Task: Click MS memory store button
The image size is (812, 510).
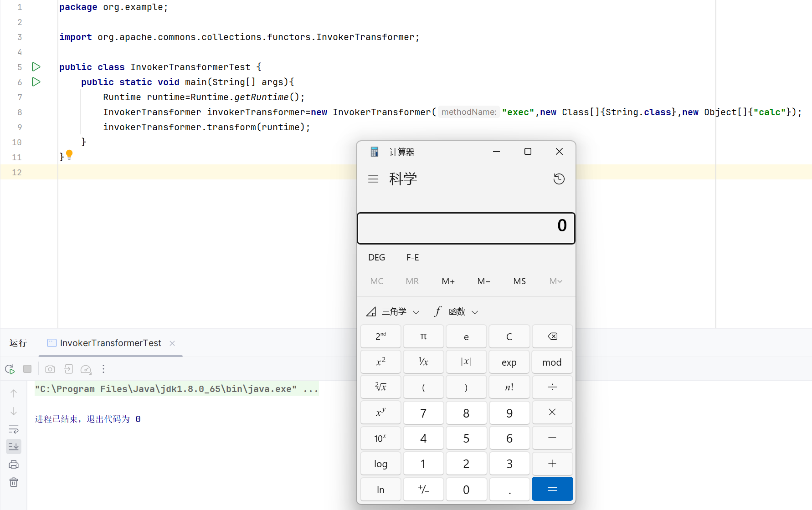Action: 519,281
